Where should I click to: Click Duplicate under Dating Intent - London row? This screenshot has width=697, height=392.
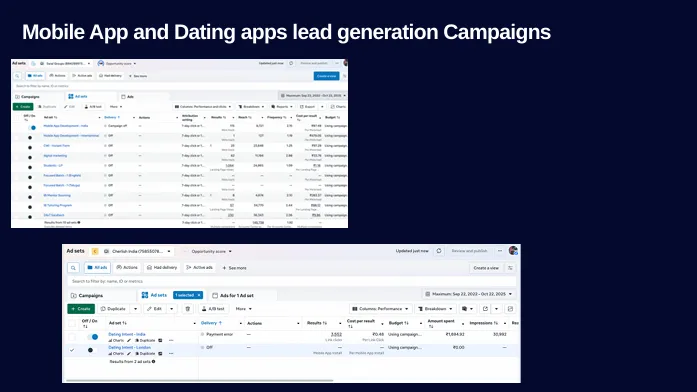[145, 354]
